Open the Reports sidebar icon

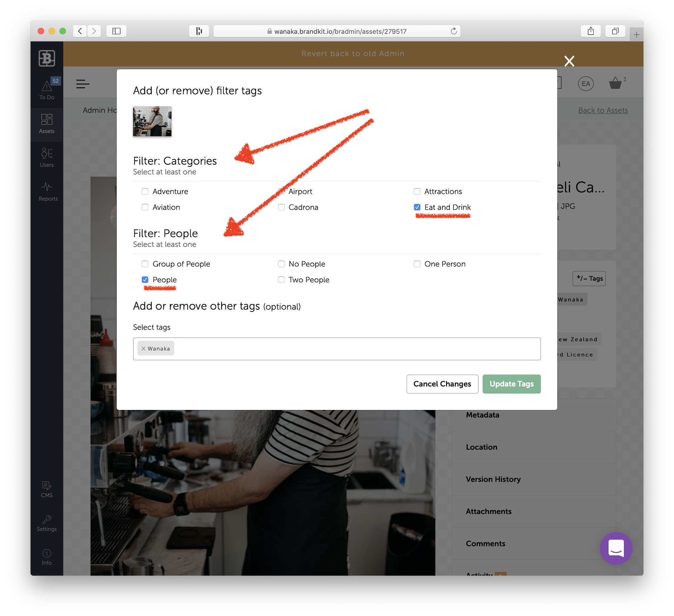(x=48, y=191)
